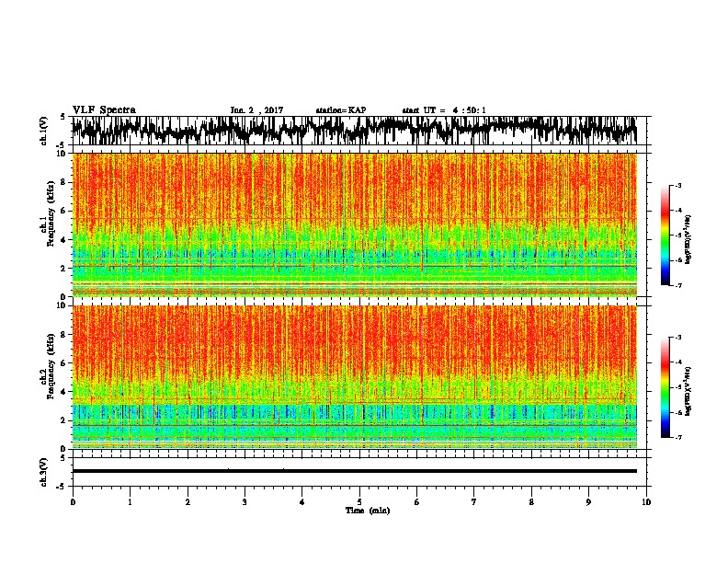This screenshot has width=728, height=563.
Task: Click the "station=KAP" header label
Action: click(x=341, y=110)
